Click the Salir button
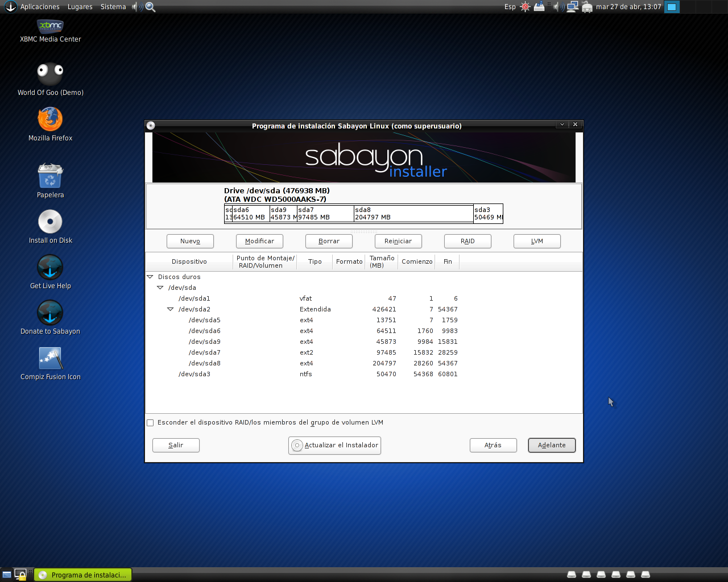Screen dimensions: 728x582 [x=176, y=445]
